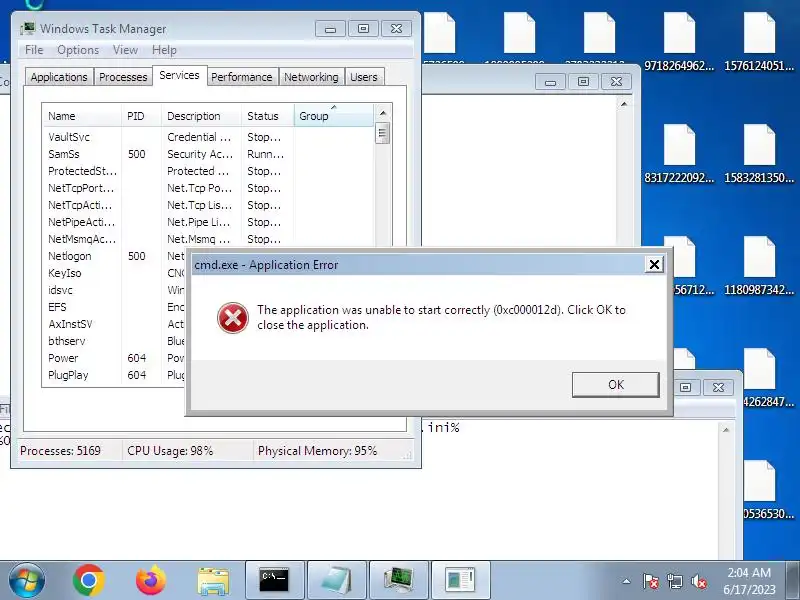800x600 pixels.
Task: Select desktop file 8317222092...
Action: coord(679,154)
